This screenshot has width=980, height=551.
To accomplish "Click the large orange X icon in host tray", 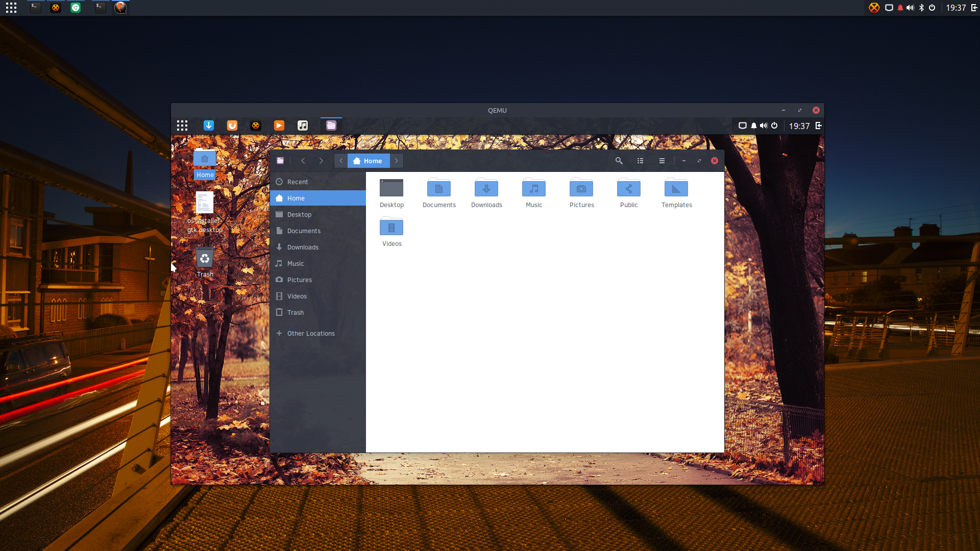I will pos(874,8).
